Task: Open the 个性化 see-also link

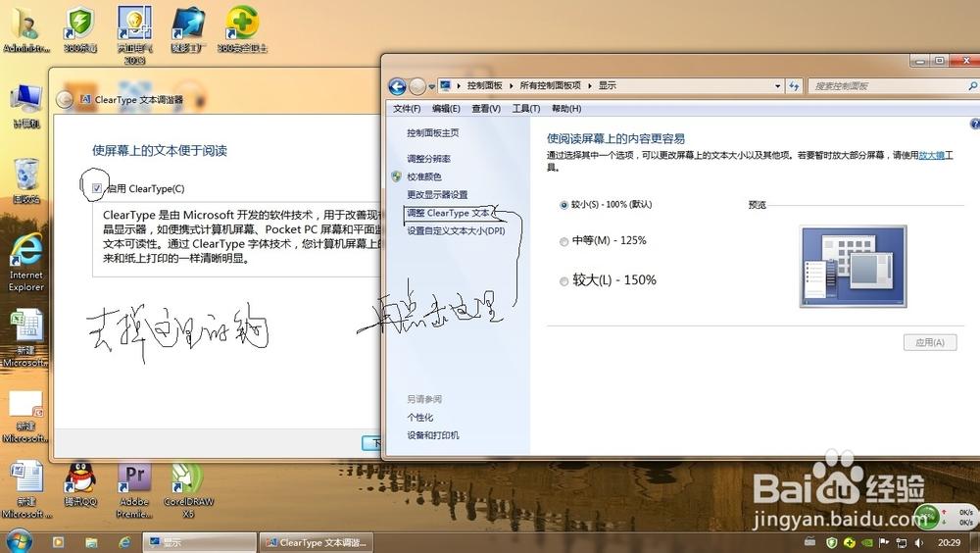Action: point(420,418)
